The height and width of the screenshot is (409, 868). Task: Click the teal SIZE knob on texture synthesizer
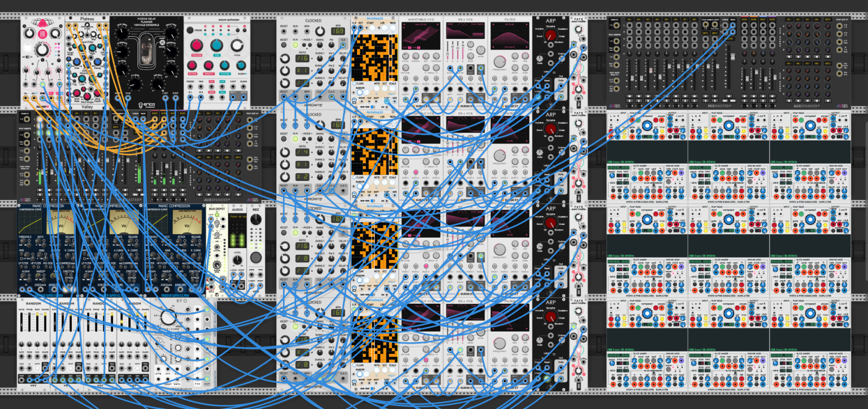(217, 45)
